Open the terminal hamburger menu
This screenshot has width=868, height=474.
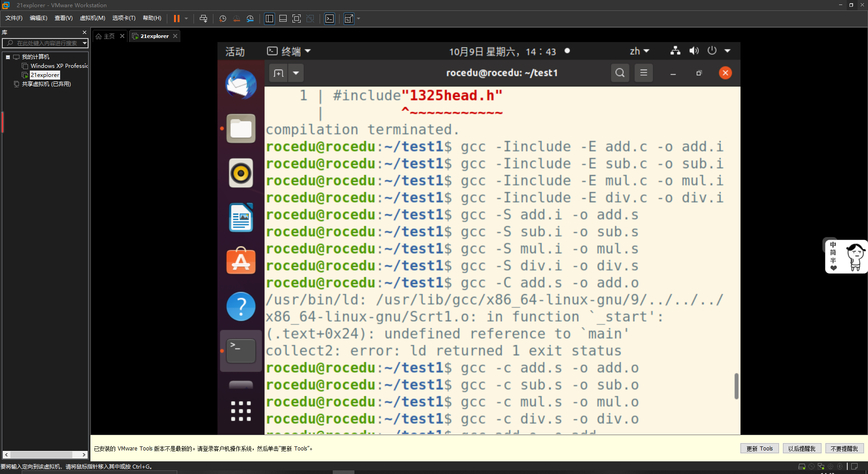[644, 73]
